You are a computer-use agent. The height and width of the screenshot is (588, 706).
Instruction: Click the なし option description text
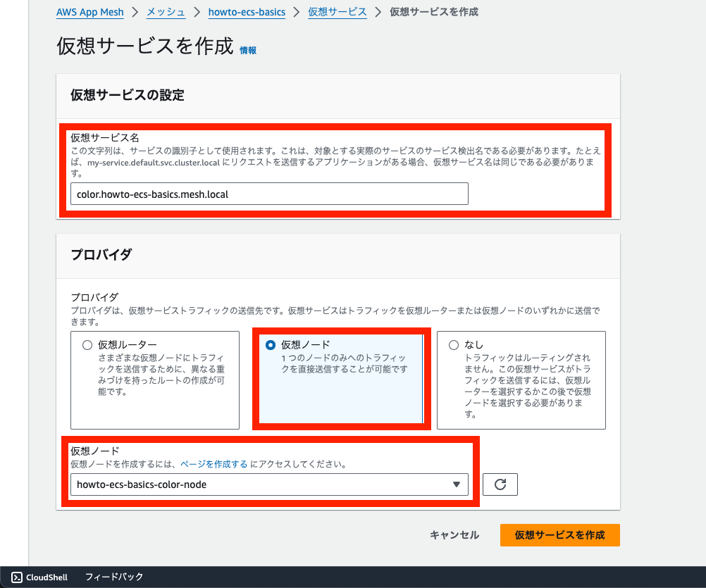point(528,386)
